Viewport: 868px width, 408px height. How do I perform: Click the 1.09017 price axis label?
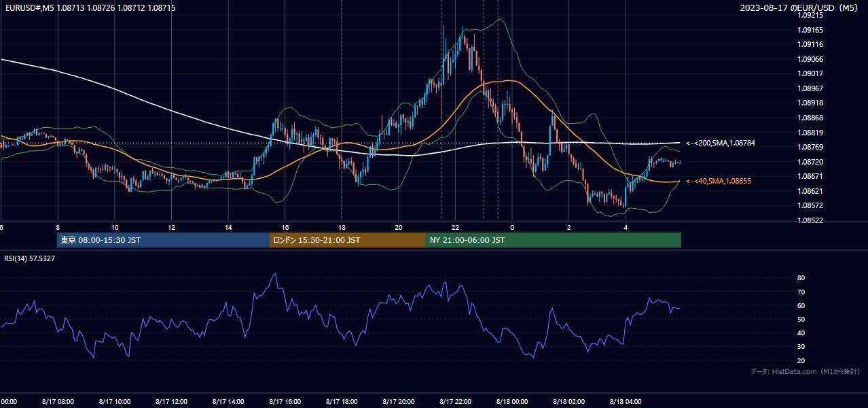click(810, 73)
